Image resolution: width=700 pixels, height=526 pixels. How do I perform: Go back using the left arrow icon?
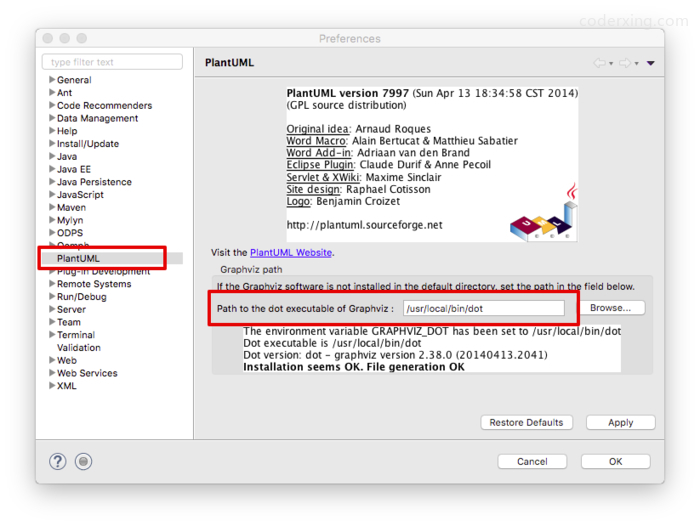[599, 63]
